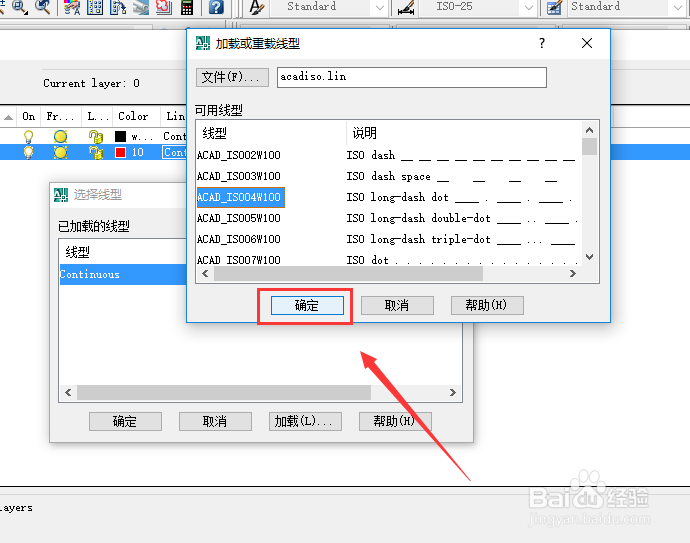
Task: Close the load or reload linetypes dialog
Action: (x=587, y=43)
